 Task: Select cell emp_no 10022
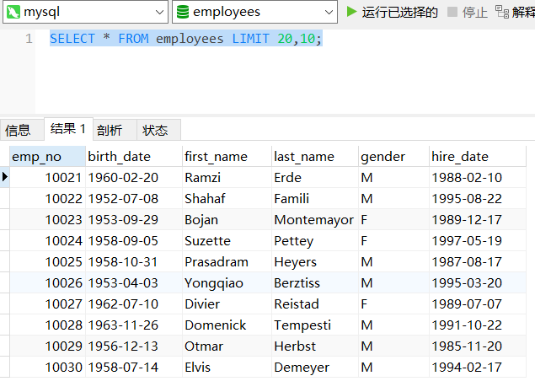tap(47, 199)
